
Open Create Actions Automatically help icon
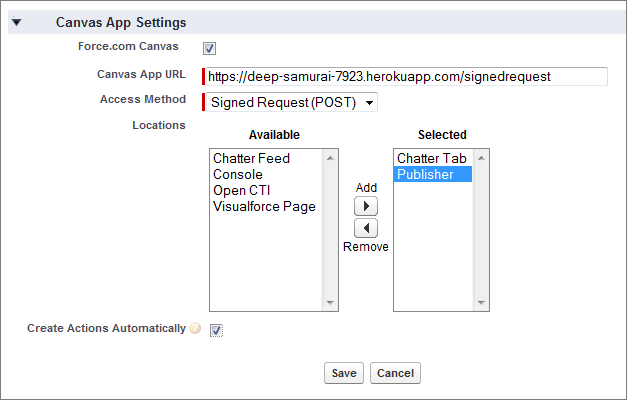[195, 328]
